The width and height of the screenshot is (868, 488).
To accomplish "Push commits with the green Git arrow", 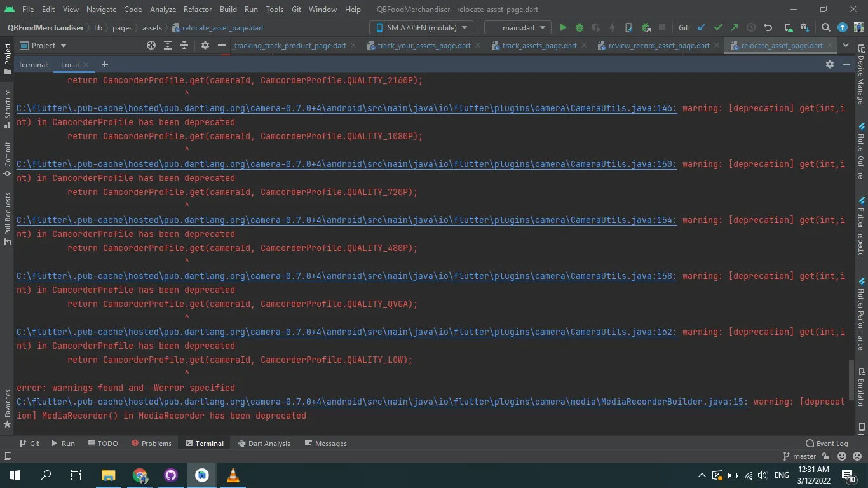I will click(x=735, y=28).
